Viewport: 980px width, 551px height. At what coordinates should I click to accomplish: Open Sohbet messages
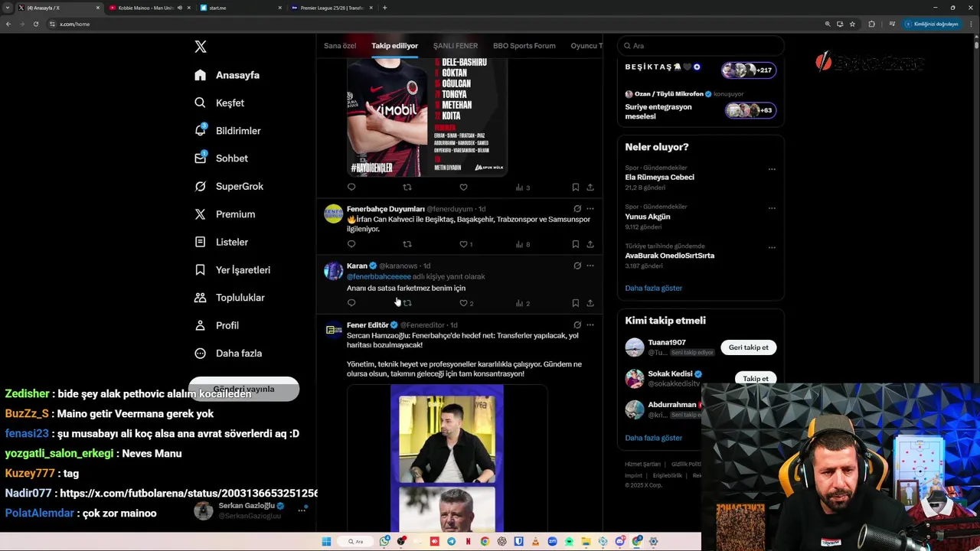(221, 158)
